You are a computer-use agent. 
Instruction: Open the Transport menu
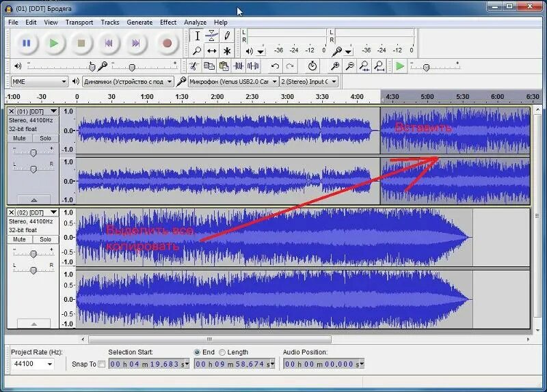point(79,23)
